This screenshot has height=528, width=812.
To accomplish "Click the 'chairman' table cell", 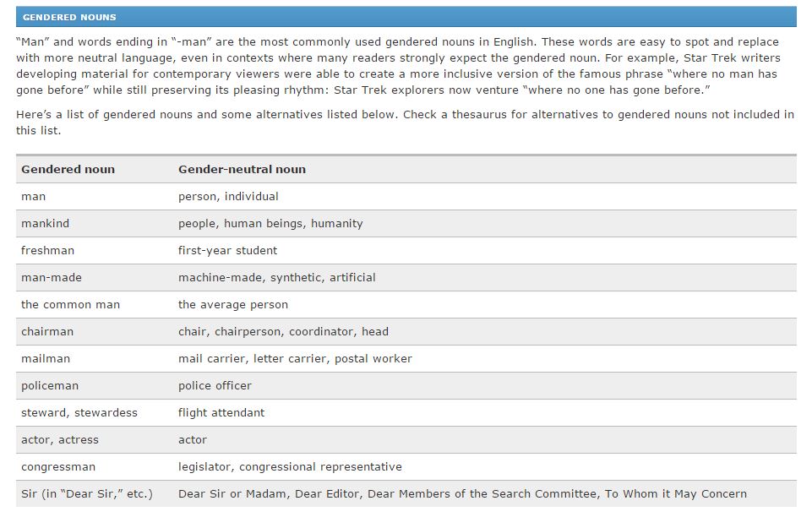I will pos(47,331).
